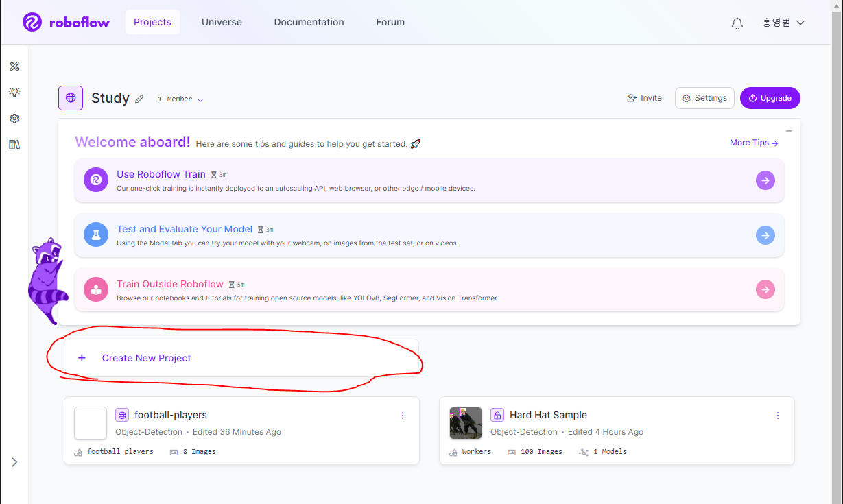Click the Study workspace name

(110, 98)
